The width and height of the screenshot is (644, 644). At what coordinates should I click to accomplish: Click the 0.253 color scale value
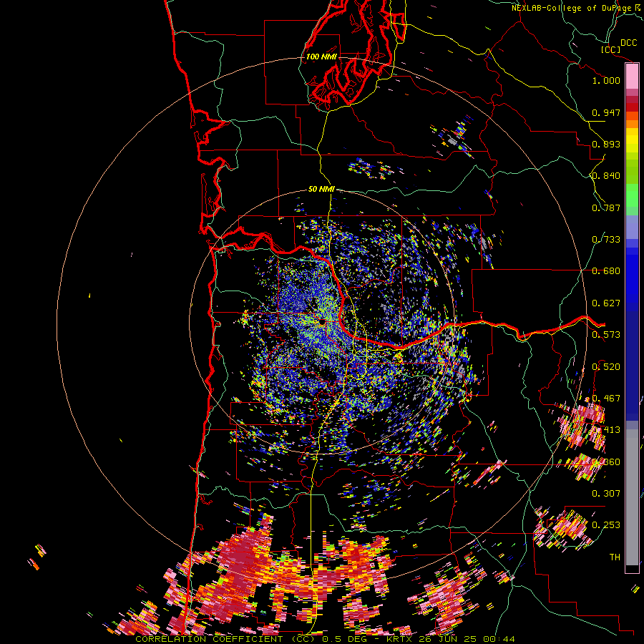pos(606,525)
